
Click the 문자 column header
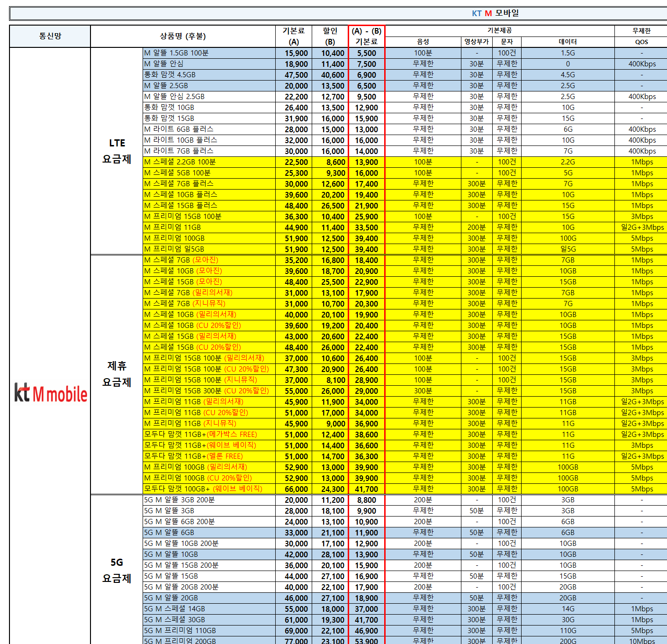(x=507, y=42)
